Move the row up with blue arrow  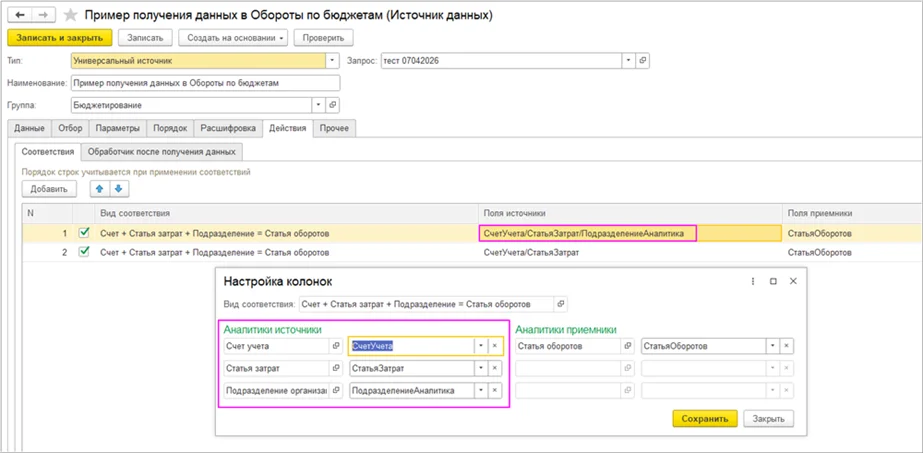click(99, 189)
